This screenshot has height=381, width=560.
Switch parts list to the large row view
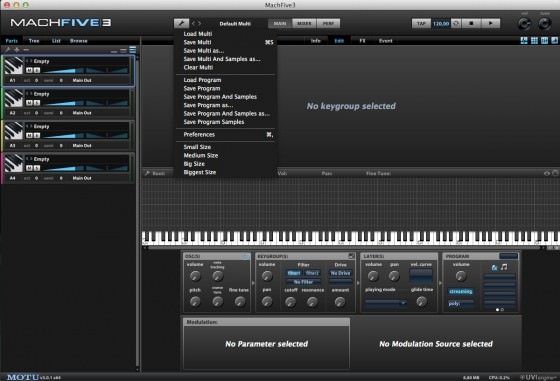click(x=132, y=50)
